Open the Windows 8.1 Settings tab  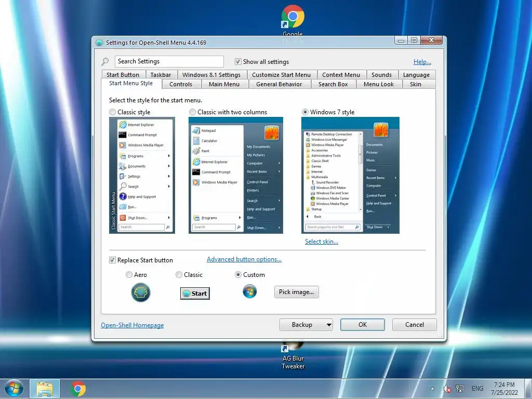pyautogui.click(x=211, y=75)
